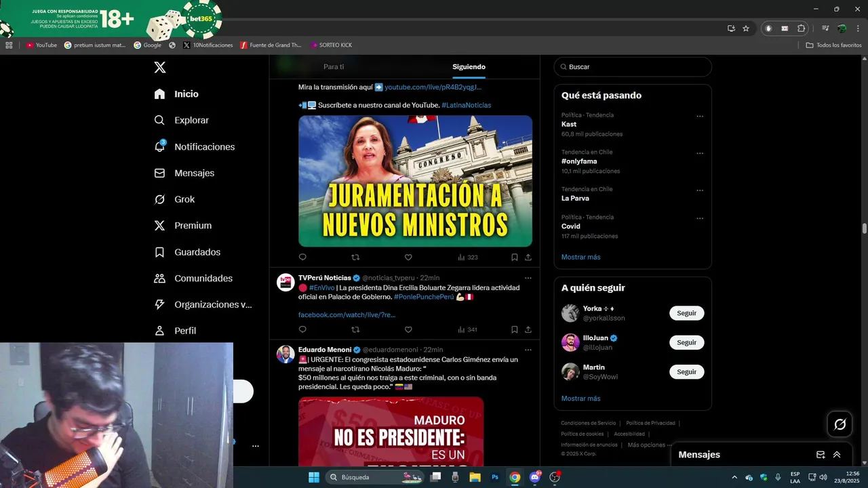Open the #EnVivo hashtag

321,287
